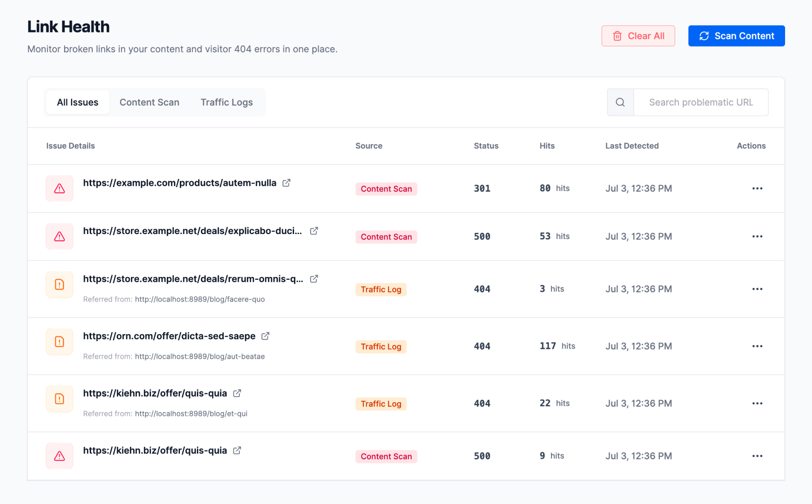
Task: Open external link icon beside orn.com URL
Action: click(x=265, y=336)
